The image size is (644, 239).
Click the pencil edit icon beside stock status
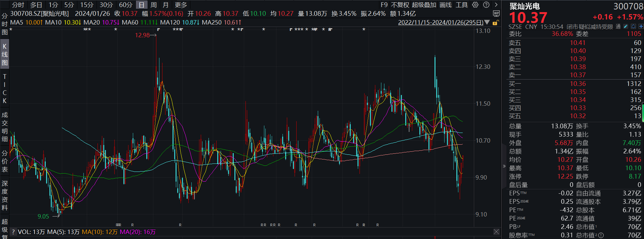pyautogui.click(x=626, y=27)
